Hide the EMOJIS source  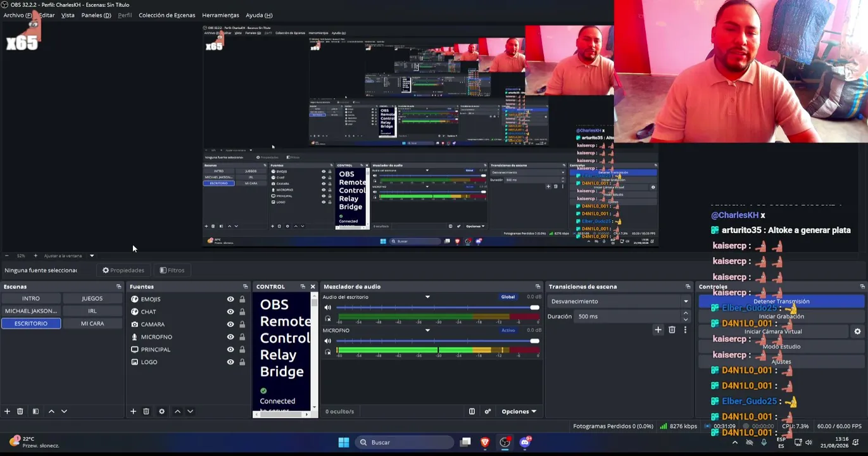click(230, 300)
